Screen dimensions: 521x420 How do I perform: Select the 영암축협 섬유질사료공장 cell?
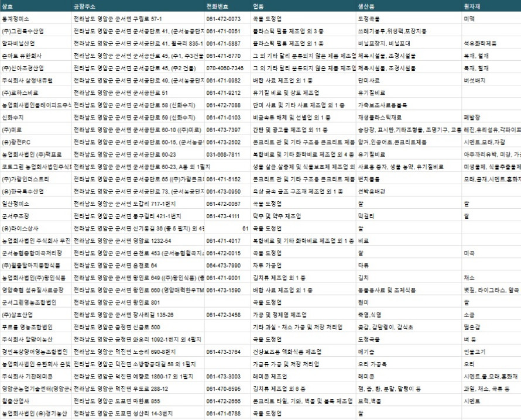(x=36, y=290)
